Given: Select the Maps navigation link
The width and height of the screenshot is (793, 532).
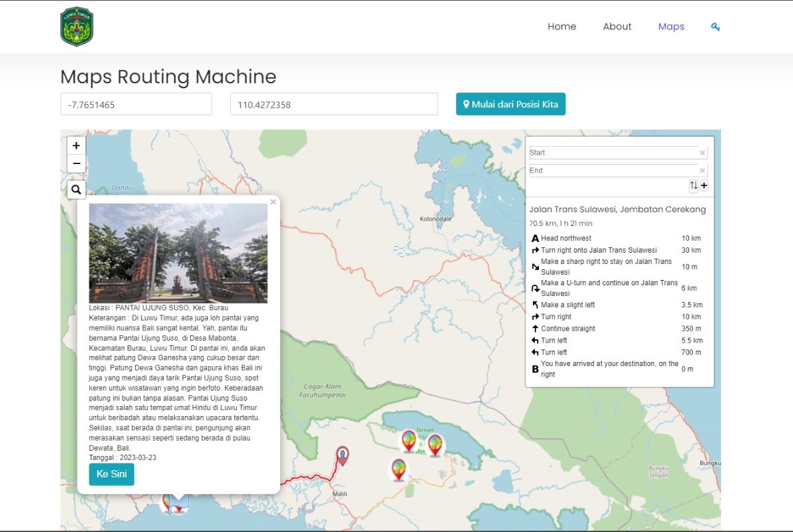Looking at the screenshot, I should [671, 27].
